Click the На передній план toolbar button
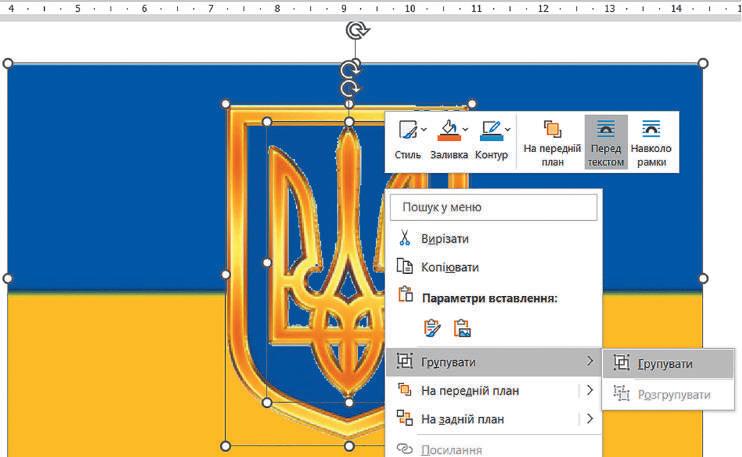This screenshot has width=742, height=457. point(552,142)
